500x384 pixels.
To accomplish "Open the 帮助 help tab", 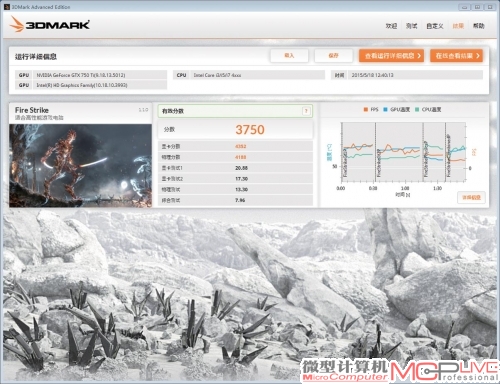I will [479, 26].
